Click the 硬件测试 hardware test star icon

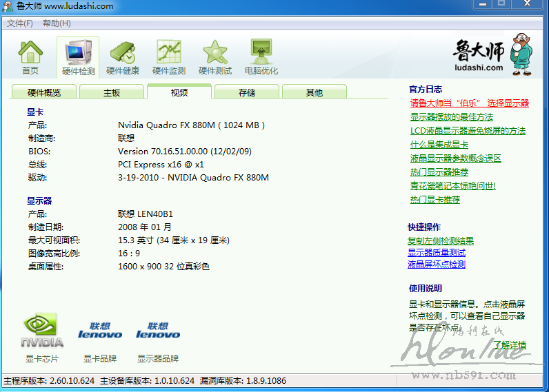[x=215, y=52]
